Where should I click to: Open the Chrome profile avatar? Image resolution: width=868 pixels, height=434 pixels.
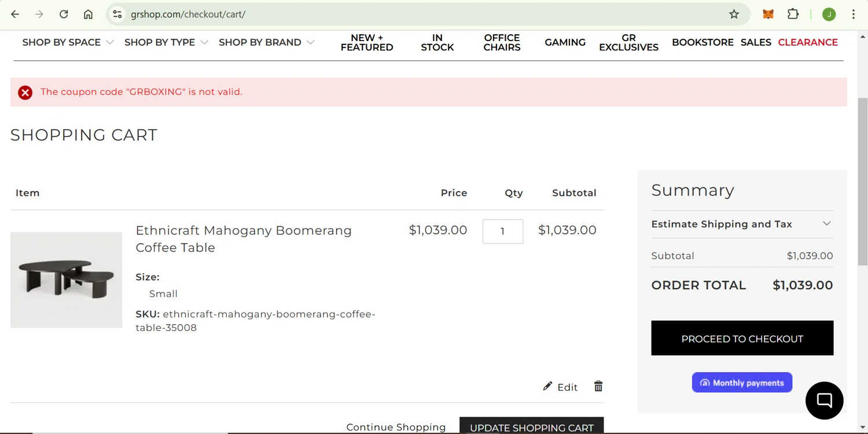coord(829,14)
